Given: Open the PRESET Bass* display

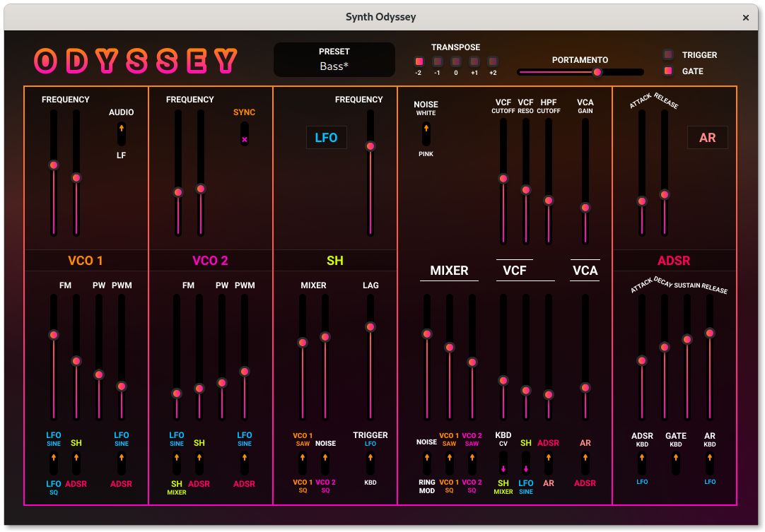Looking at the screenshot, I should click(x=334, y=59).
